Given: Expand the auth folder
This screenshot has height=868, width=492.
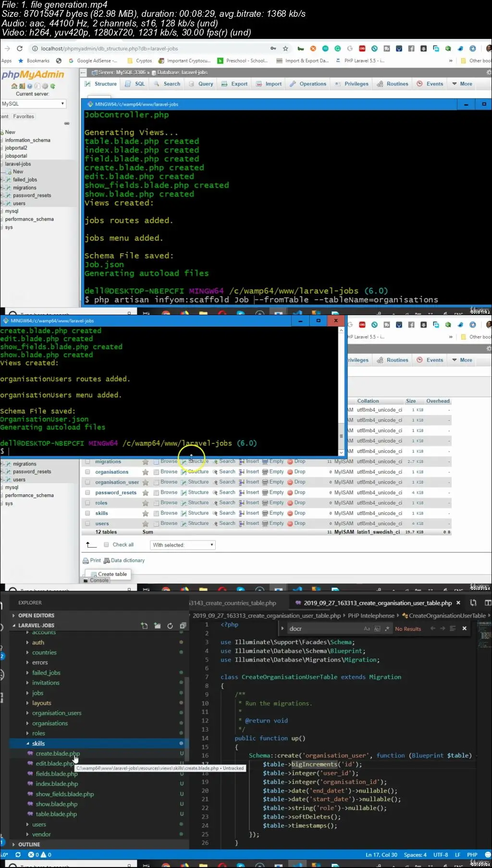Looking at the screenshot, I should [38, 643].
